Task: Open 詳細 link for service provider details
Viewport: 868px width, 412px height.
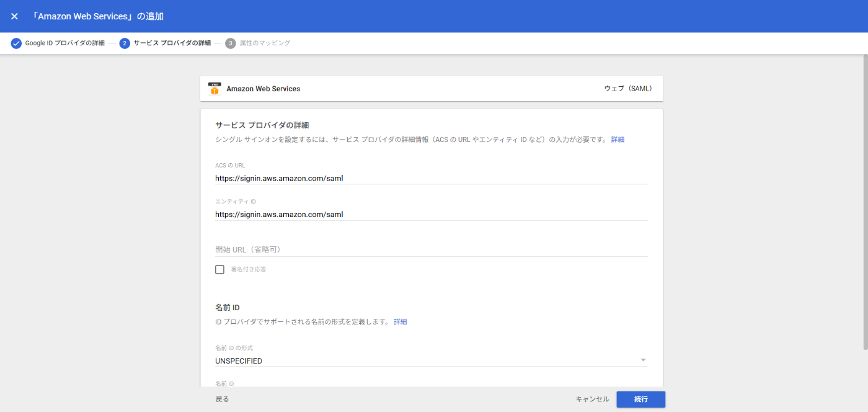Action: [618, 140]
